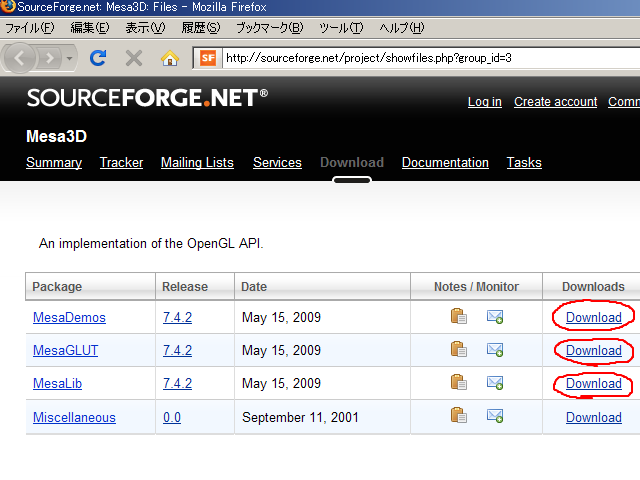View release notes icon for MesaDemos
Image resolution: width=640 pixels, height=480 pixels.
459,316
